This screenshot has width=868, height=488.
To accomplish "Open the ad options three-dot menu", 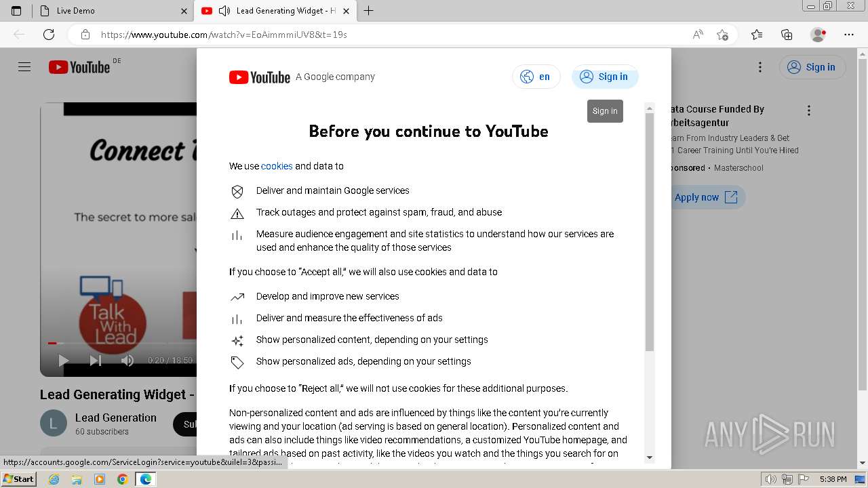I will click(x=808, y=110).
